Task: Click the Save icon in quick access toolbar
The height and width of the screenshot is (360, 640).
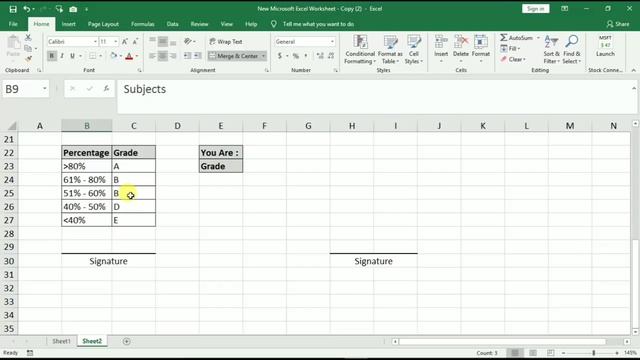Action: pos(13,9)
